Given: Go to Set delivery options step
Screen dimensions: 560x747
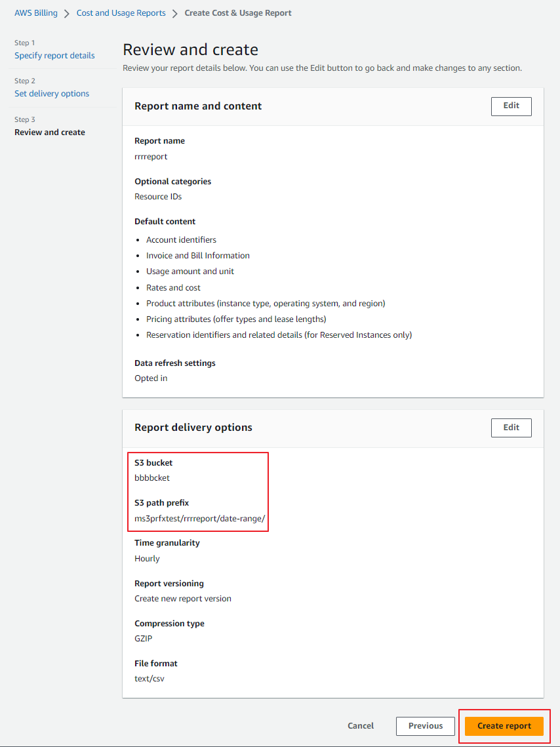Looking at the screenshot, I should [52, 94].
